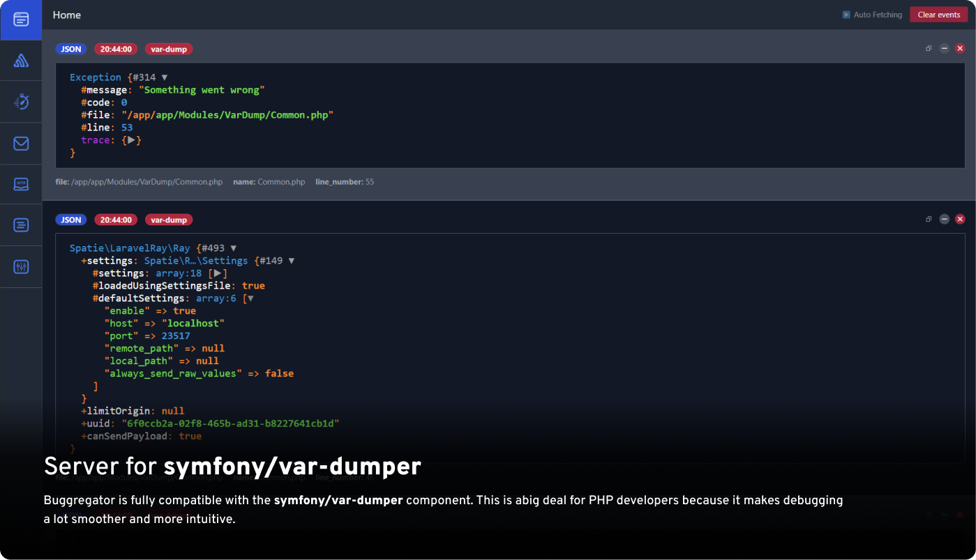Image resolution: width=976 pixels, height=560 pixels.
Task: Select the var-dump tag on the first event
Action: (x=168, y=49)
